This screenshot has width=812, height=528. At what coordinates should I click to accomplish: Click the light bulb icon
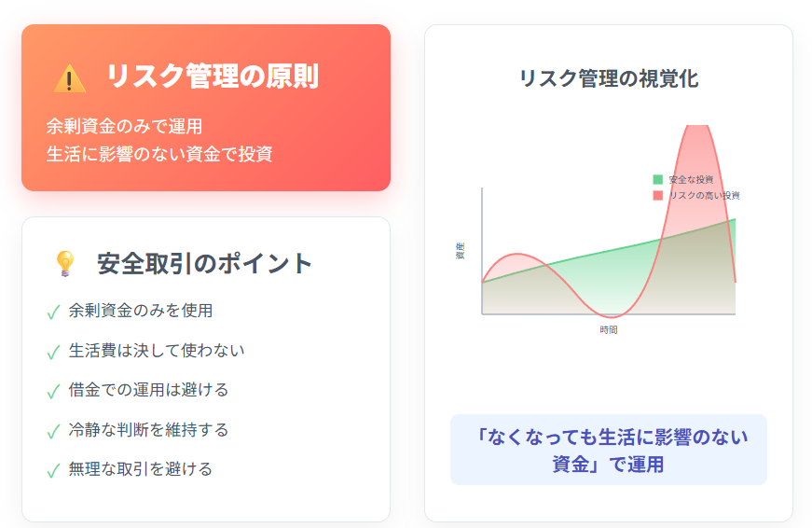64,264
